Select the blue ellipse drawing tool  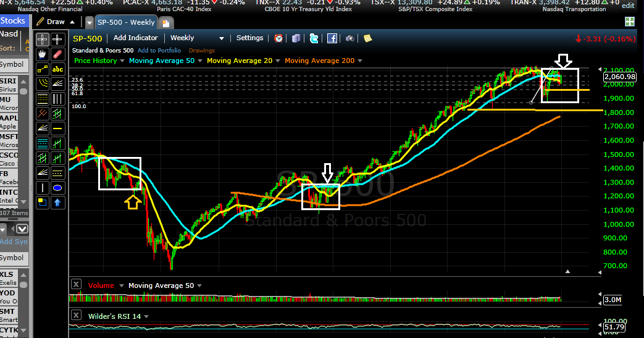click(x=57, y=188)
